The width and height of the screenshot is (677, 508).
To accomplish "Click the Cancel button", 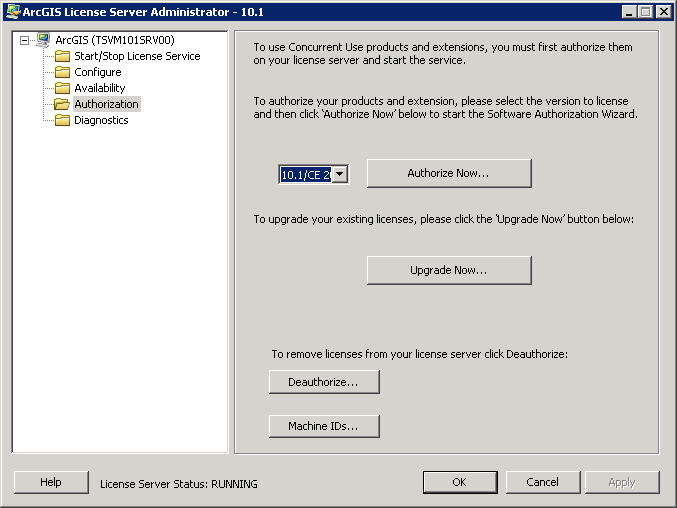I will coord(543,482).
